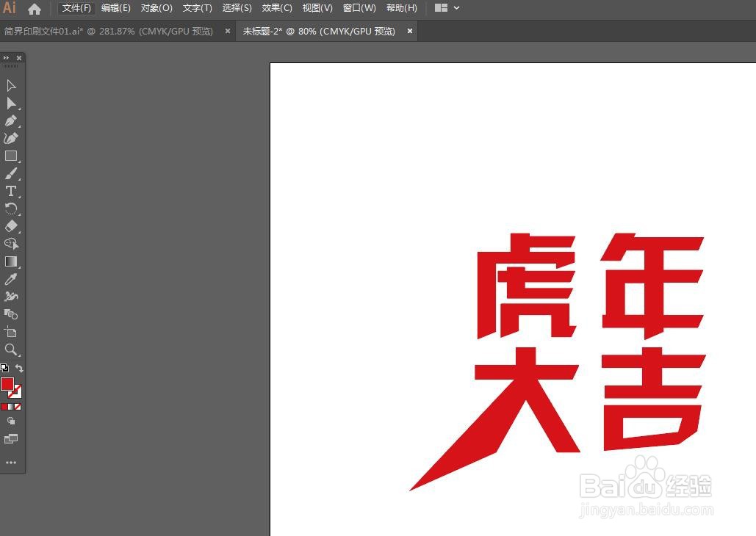Open the 窗口(W) menu
The image size is (756, 536).
[x=359, y=8]
